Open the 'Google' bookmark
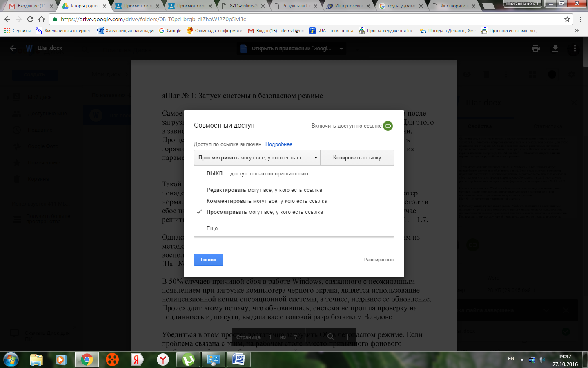 point(170,31)
